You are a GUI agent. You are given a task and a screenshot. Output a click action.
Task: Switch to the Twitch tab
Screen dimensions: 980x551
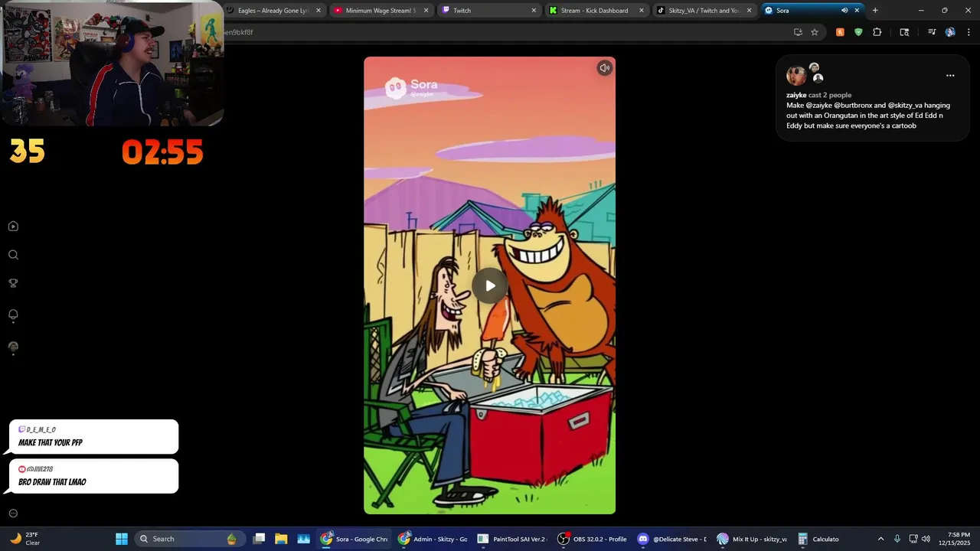(x=488, y=11)
